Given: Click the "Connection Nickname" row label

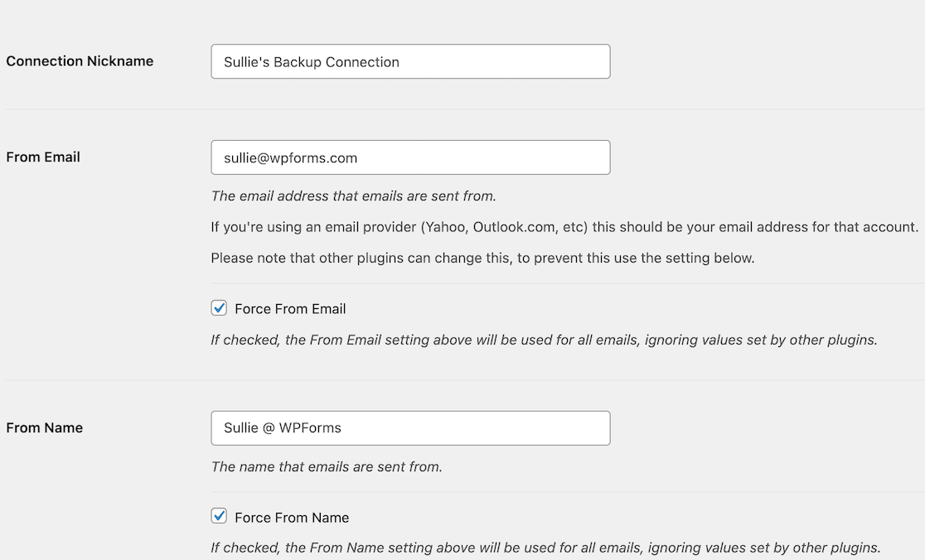Looking at the screenshot, I should click(80, 61).
